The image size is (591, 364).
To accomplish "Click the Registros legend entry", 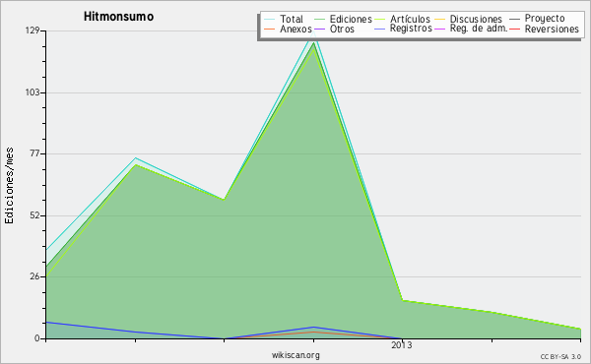I will (x=411, y=29).
